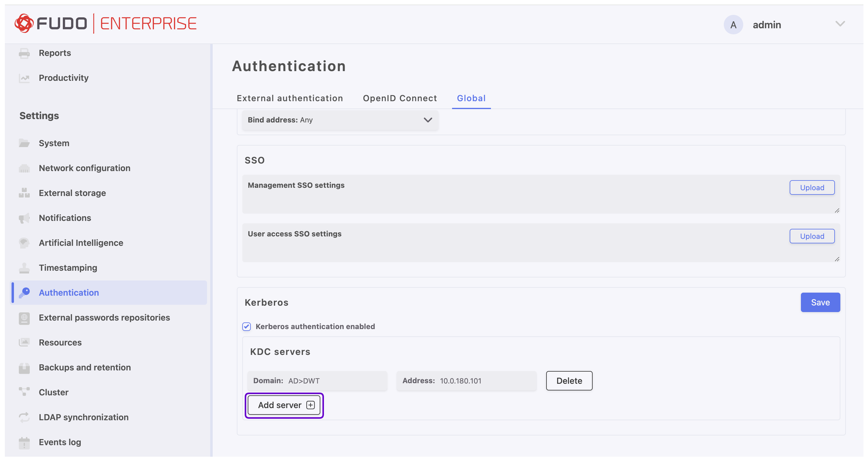Select the Network configuration icon
The width and height of the screenshot is (868, 464).
click(24, 168)
